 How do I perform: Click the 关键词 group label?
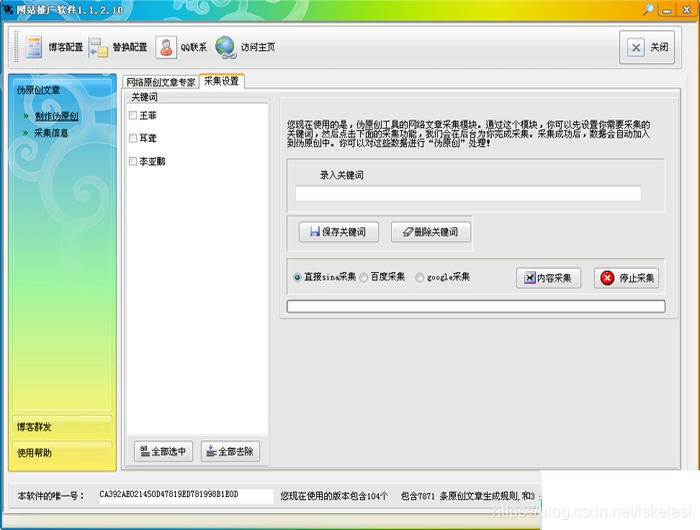[x=144, y=97]
